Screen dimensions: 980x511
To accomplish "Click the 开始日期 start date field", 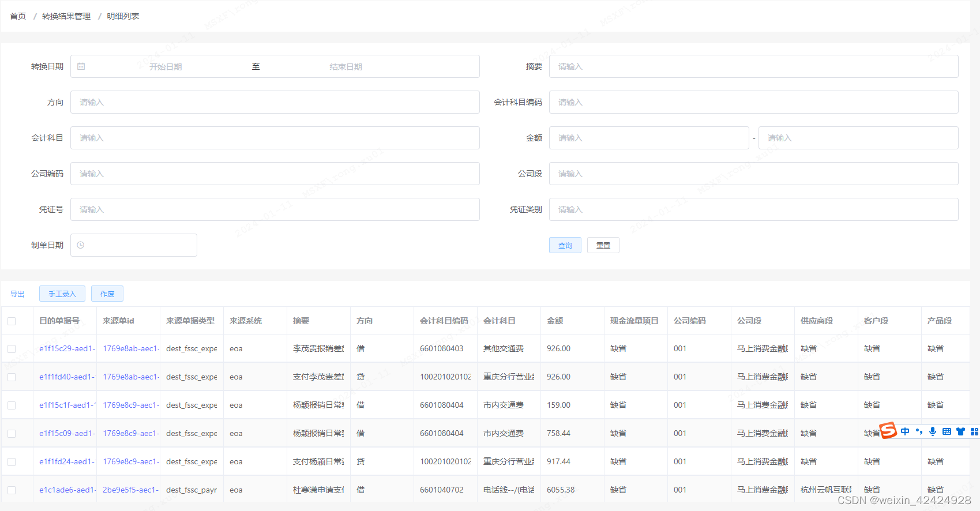I will tap(166, 66).
